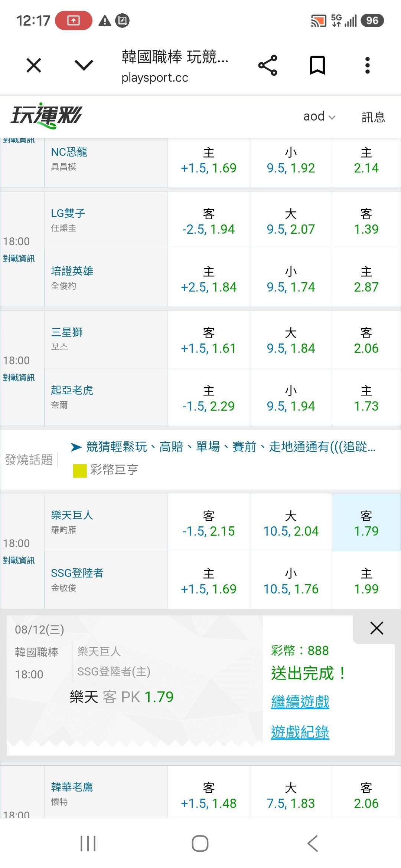Dismiss the bet confirmation slip
This screenshot has height=868, width=401.
coord(376,628)
